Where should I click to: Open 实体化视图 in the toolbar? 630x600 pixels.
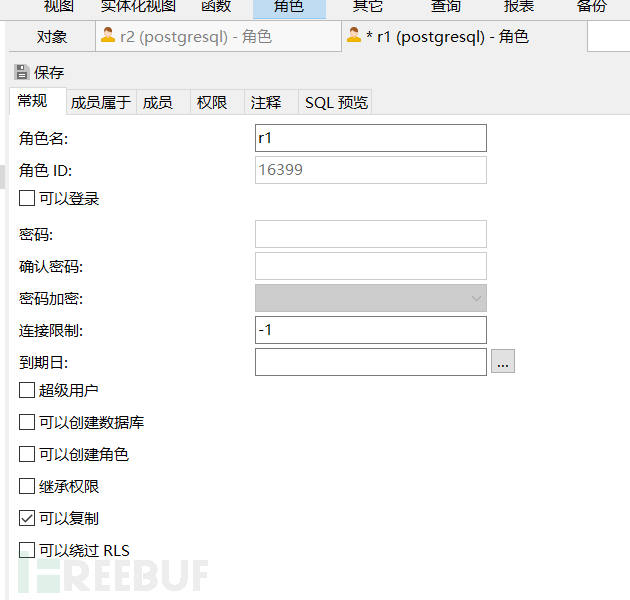138,6
